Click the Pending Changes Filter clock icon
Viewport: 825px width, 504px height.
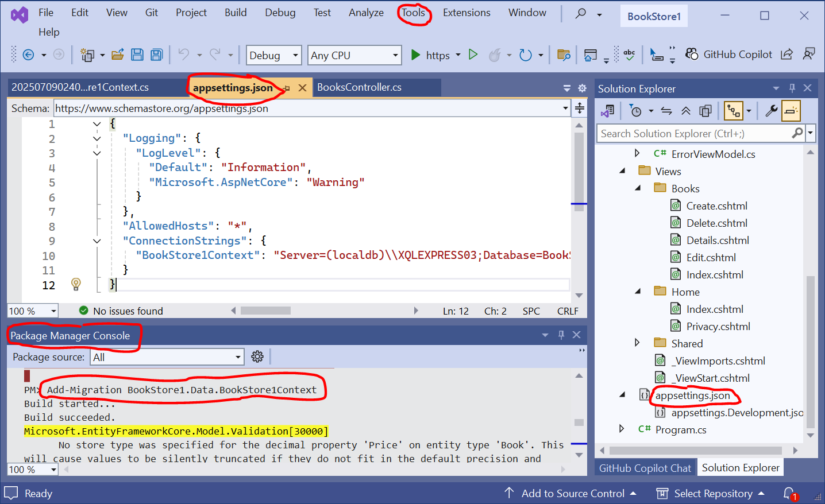[635, 111]
